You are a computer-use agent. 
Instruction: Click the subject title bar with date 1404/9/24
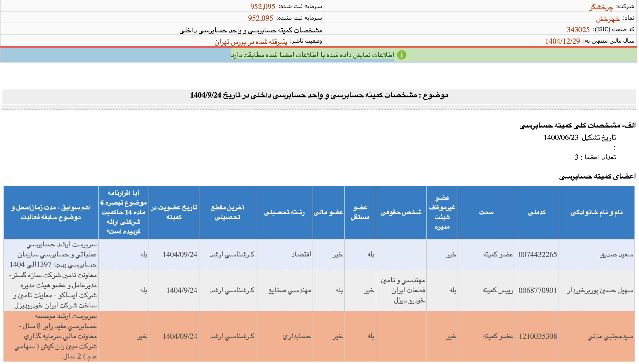[319, 95]
